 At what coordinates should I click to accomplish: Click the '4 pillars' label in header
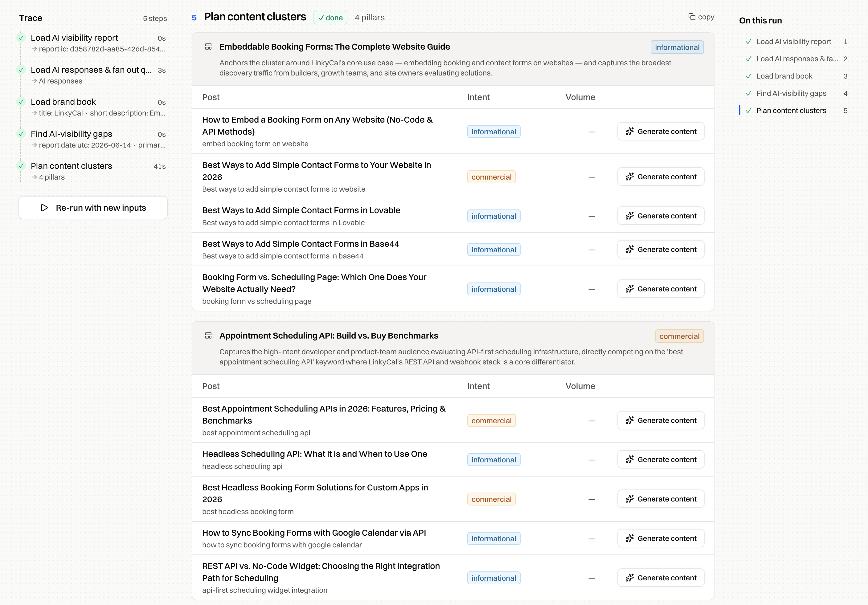[x=369, y=18]
